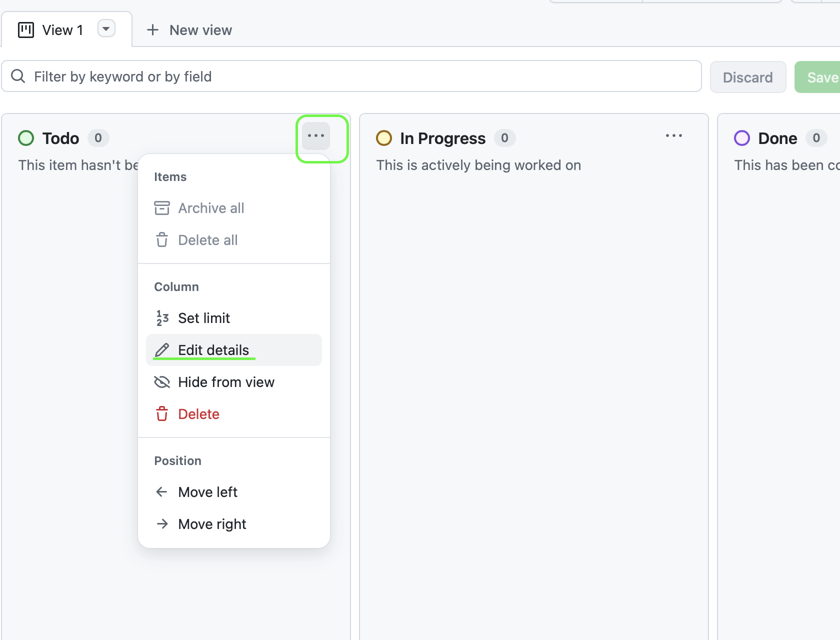Click the board layout icon in View 1 tab
The height and width of the screenshot is (640, 840).
point(26,30)
